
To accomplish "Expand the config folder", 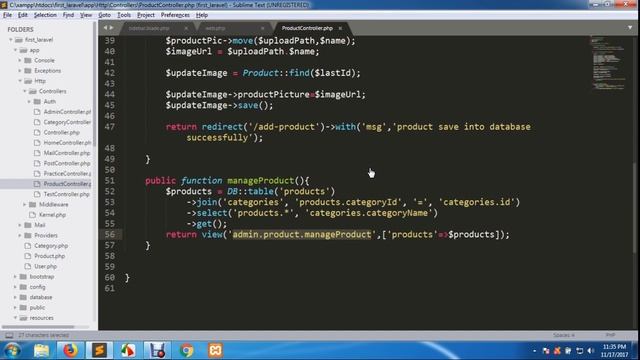I will 16,287.
